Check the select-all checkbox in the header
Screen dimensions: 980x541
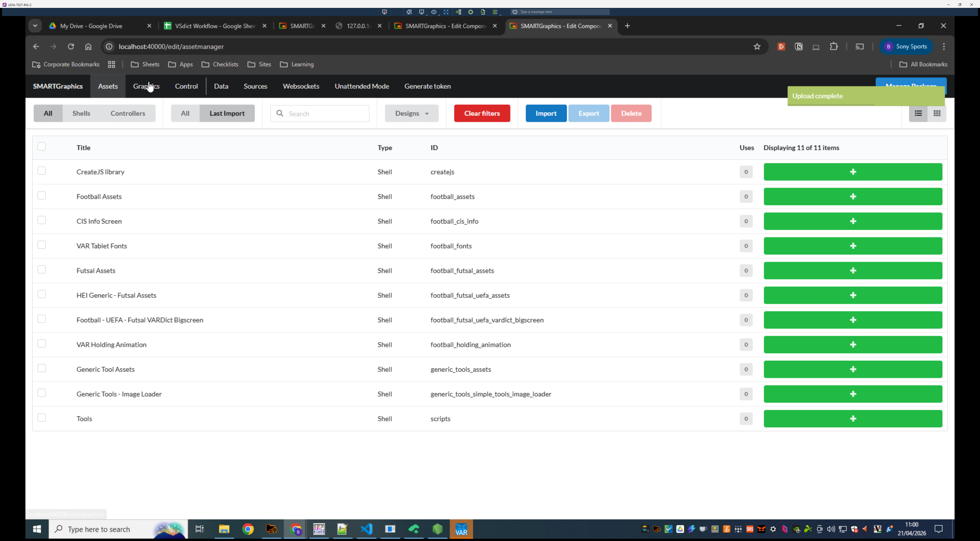(x=42, y=146)
